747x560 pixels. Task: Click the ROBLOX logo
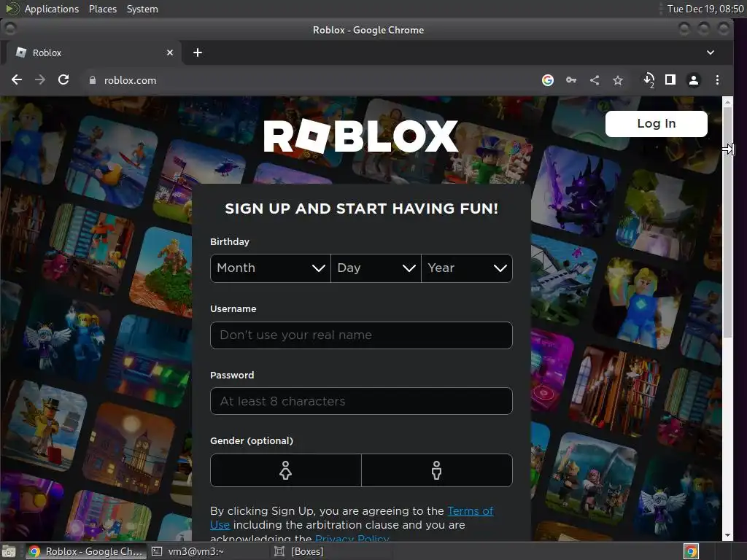click(360, 136)
